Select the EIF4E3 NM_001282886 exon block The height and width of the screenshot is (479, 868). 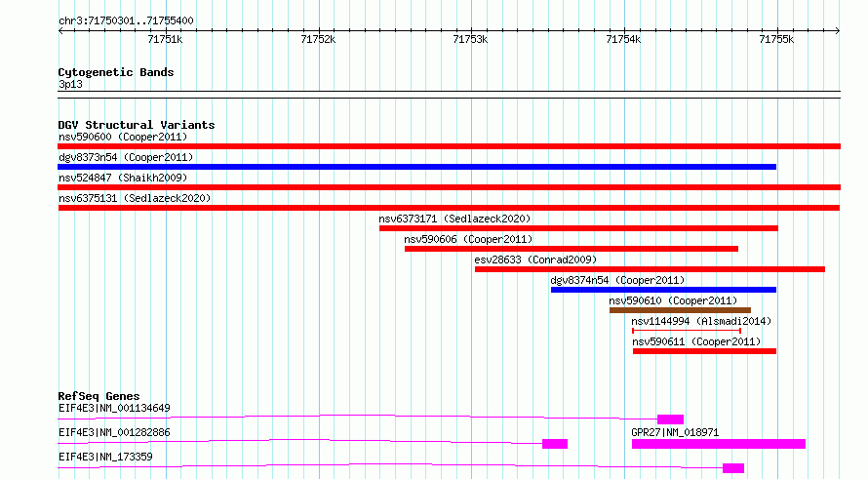coord(555,444)
